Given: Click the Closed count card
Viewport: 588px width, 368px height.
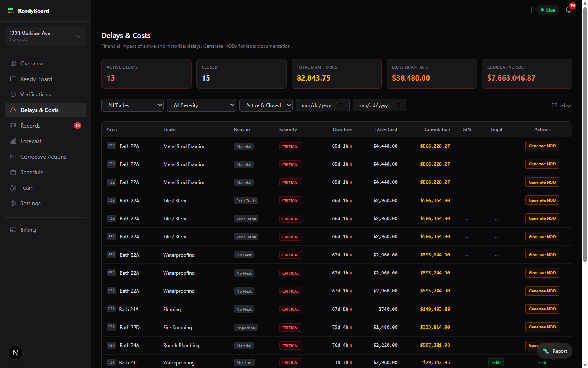Looking at the screenshot, I should pos(241,74).
